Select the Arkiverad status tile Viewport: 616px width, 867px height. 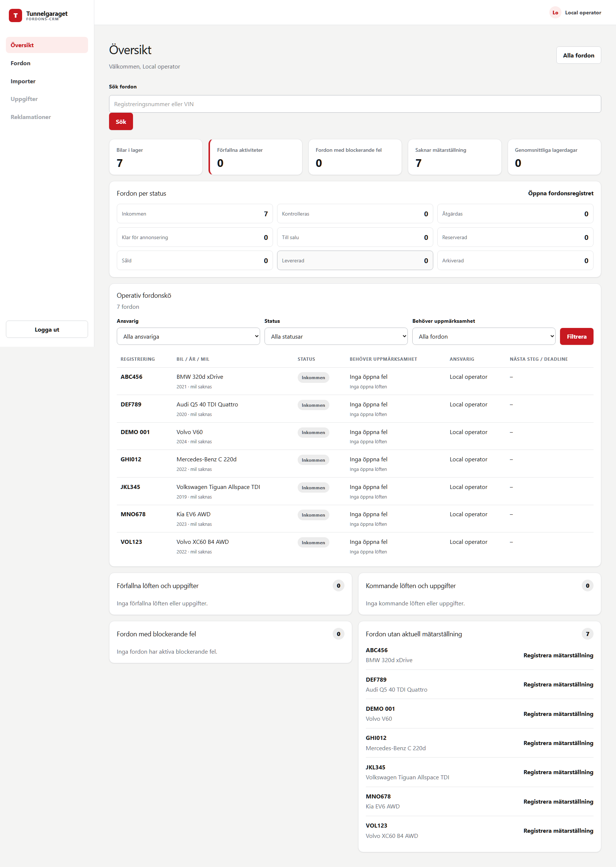tap(515, 261)
